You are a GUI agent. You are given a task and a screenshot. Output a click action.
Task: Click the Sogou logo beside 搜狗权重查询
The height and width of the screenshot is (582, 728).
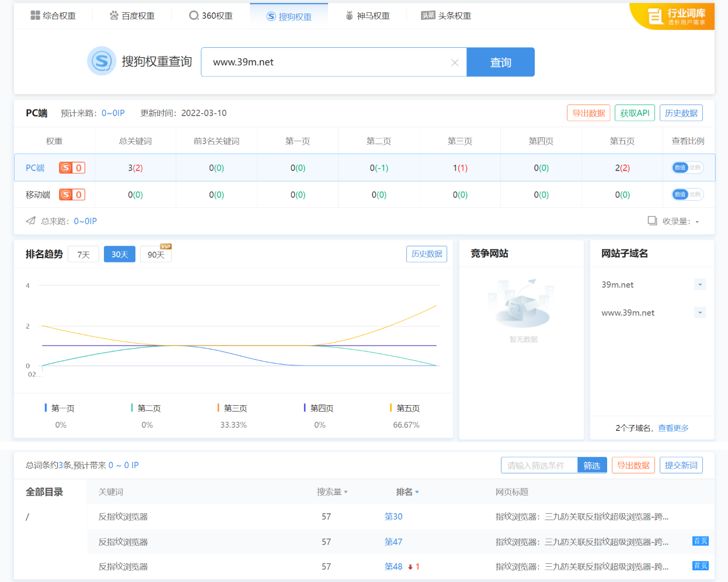(102, 61)
